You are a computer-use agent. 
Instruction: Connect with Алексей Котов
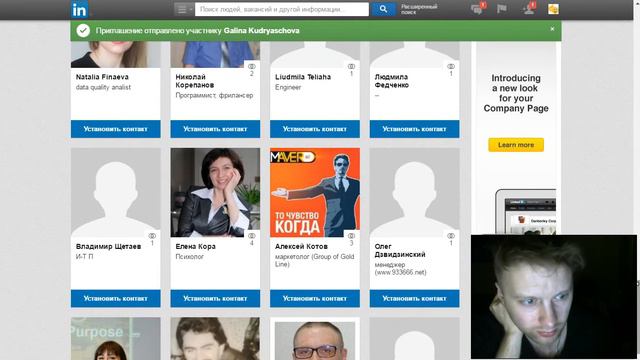[x=315, y=298]
